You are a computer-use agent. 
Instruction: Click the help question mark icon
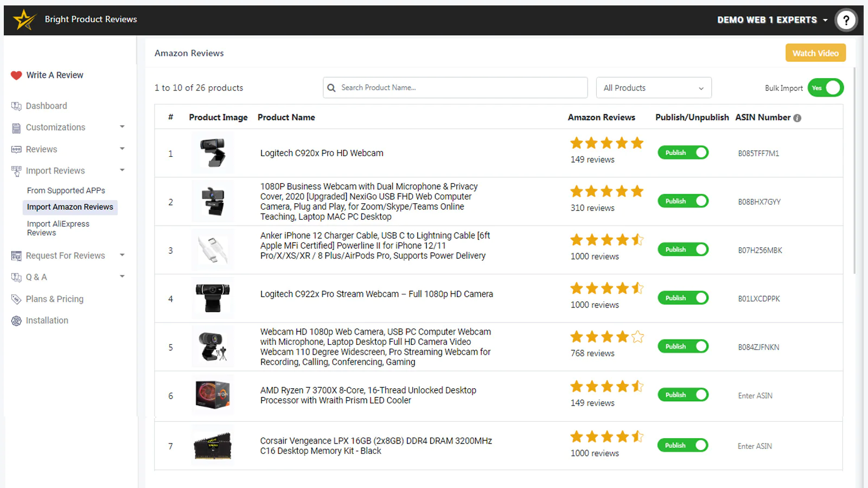click(x=846, y=20)
